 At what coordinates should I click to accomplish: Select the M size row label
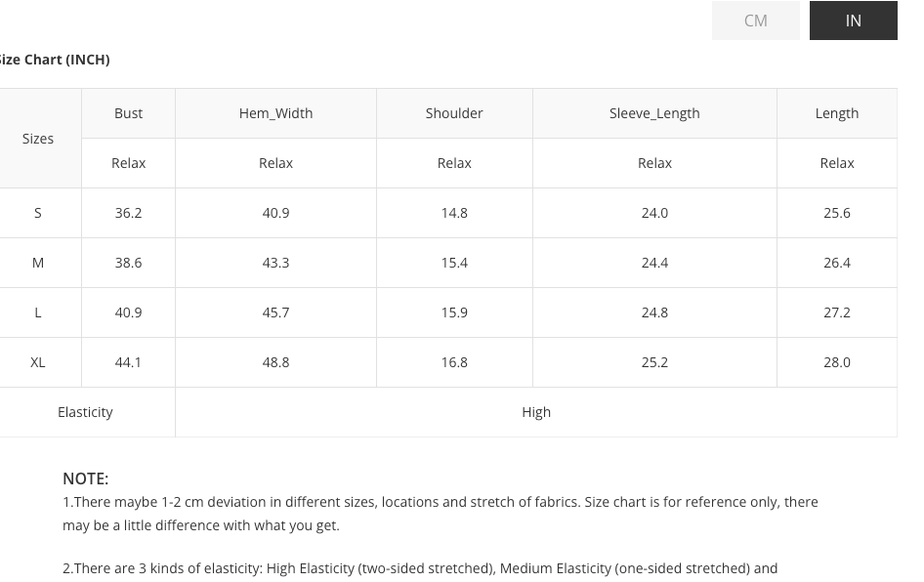click(38, 263)
